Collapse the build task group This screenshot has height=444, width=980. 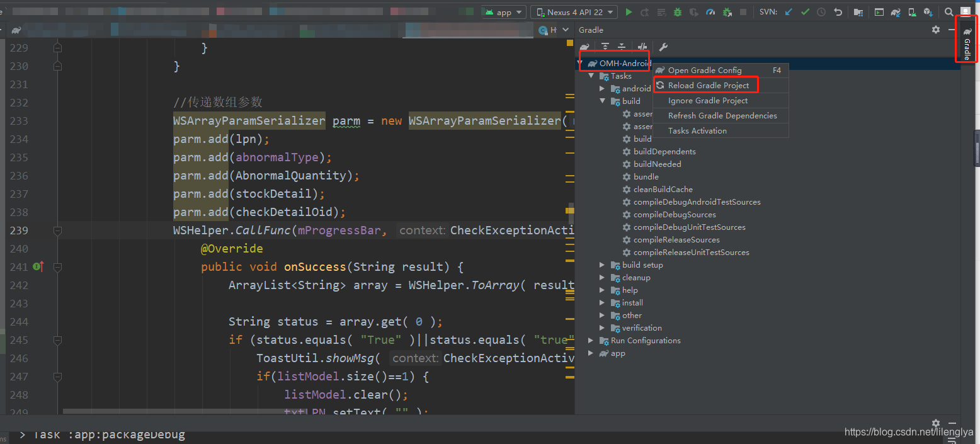[x=603, y=101]
